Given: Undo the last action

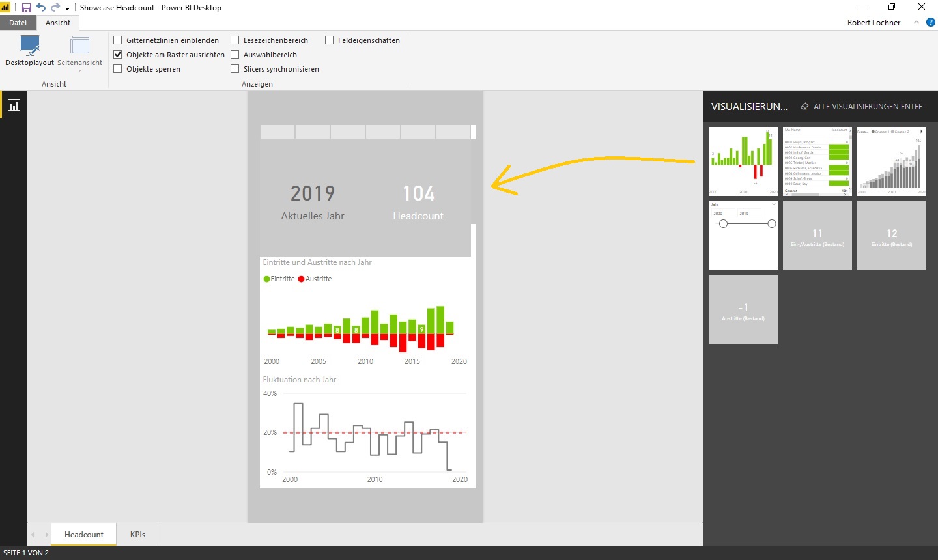Looking at the screenshot, I should click(41, 8).
